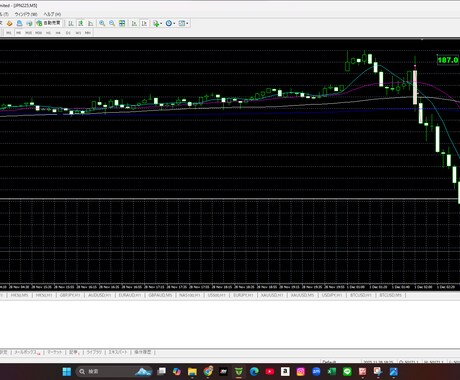The image size is (460, 380).
Task: Open the マーケット terminal tab
Action: [54, 352]
